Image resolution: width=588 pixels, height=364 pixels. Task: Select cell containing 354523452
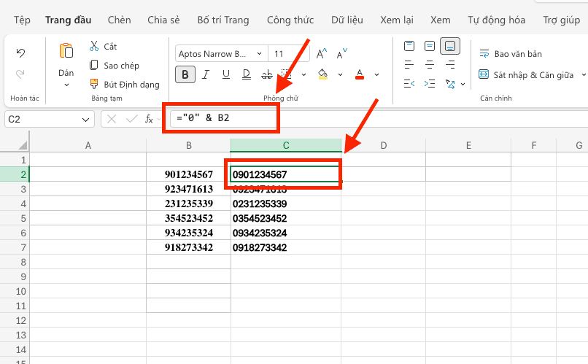189,218
